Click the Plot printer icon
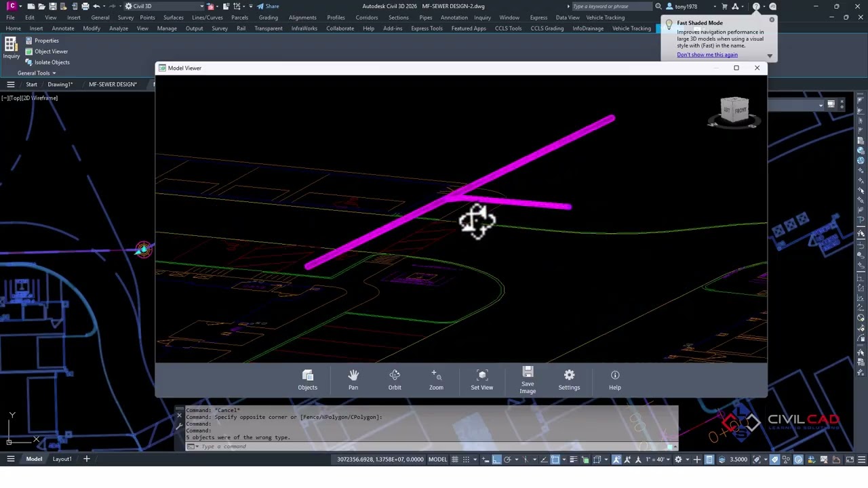 click(85, 6)
